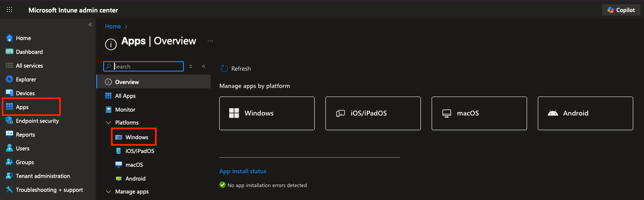Click the Refresh icon button
The image size is (644, 200).
(x=224, y=69)
